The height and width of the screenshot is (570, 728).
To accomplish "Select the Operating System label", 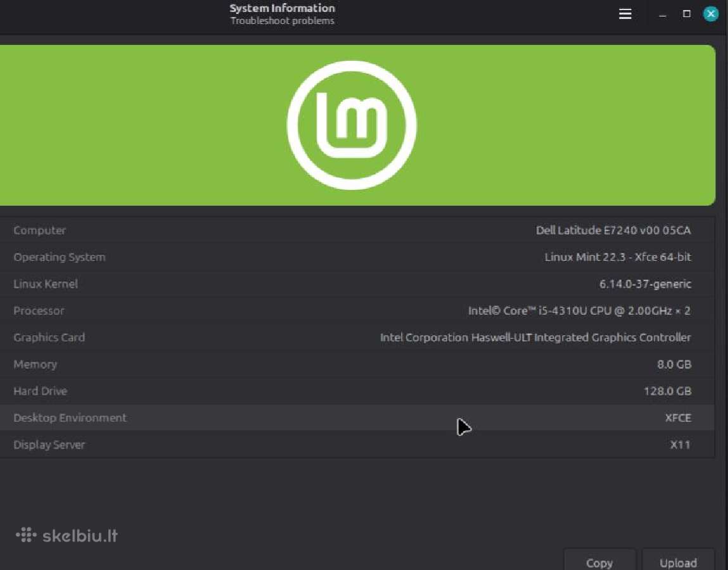I will (x=60, y=257).
